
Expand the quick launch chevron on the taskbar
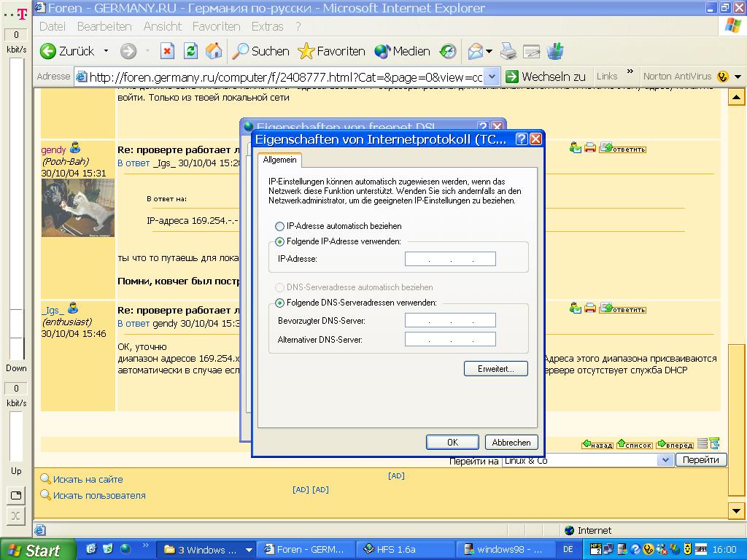pyautogui.click(x=145, y=544)
